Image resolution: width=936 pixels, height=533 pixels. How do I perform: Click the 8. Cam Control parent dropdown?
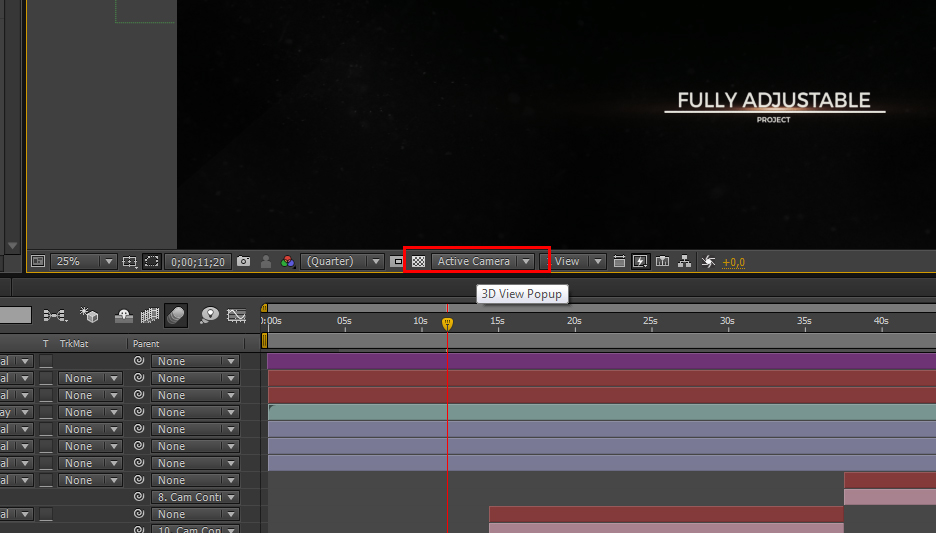point(195,497)
